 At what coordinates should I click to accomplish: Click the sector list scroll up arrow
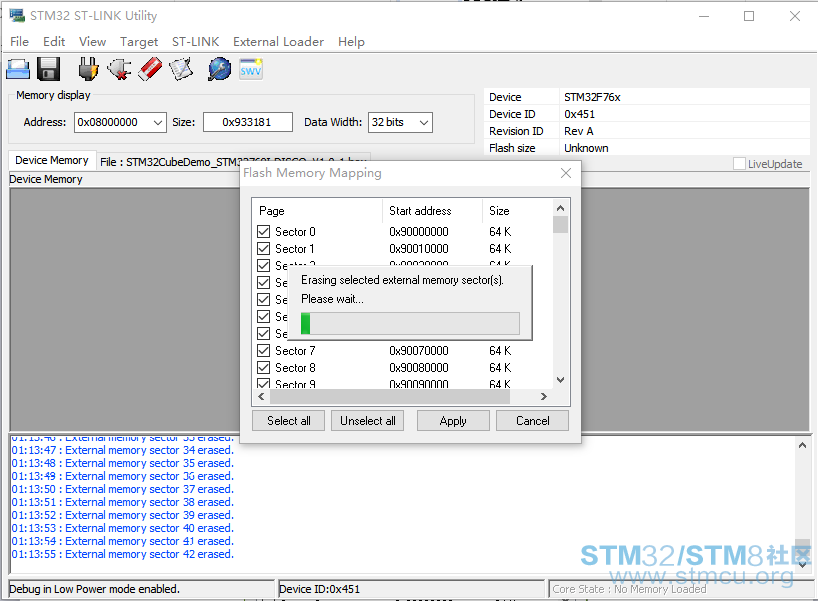point(561,208)
